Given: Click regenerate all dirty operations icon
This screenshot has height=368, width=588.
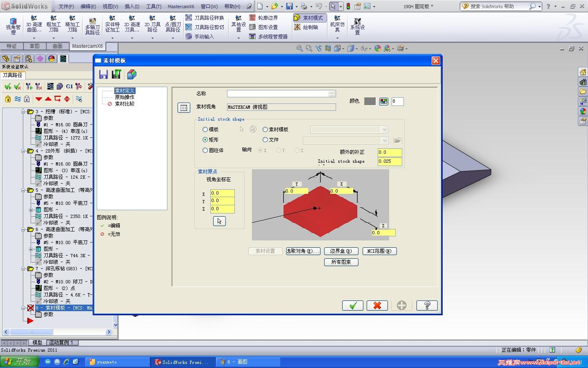Looking at the screenshot, I should click(39, 86).
